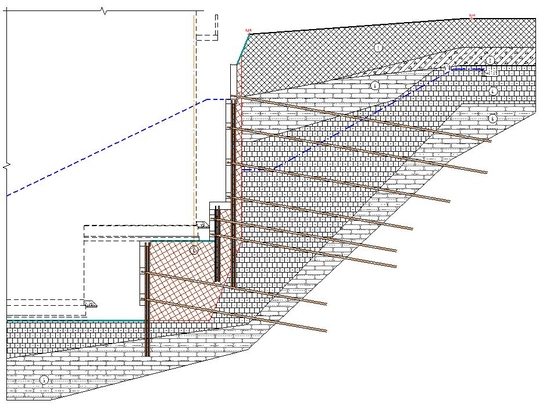The height and width of the screenshot is (404, 543).
Task: Select dashed L-shaped outline near top
Action: (207, 28)
